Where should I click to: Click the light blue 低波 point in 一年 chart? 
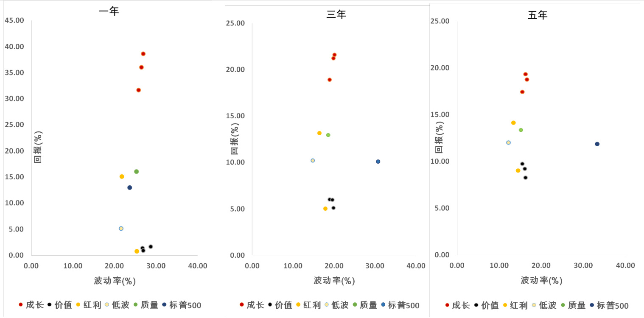point(121,229)
